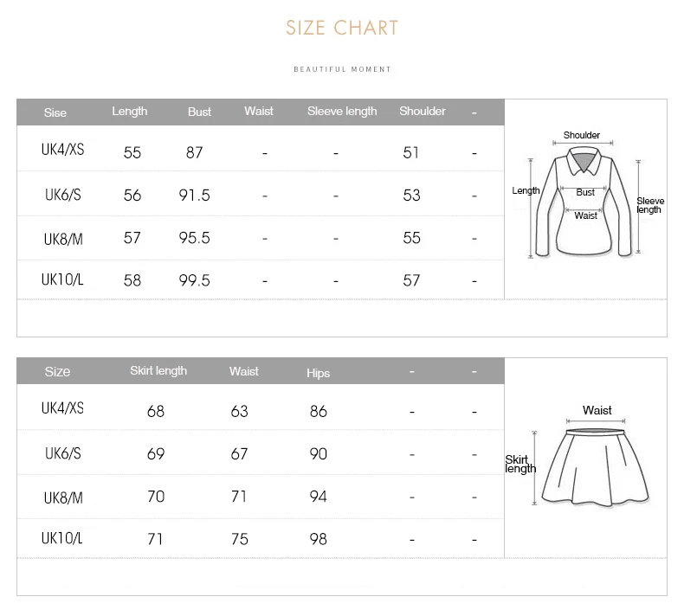Click skirt waist value 75
684x616 pixels.
coord(240,539)
